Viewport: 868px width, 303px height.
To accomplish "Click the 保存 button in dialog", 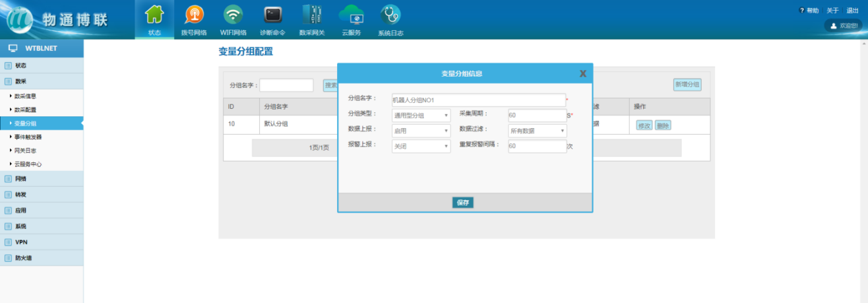I will [x=463, y=203].
